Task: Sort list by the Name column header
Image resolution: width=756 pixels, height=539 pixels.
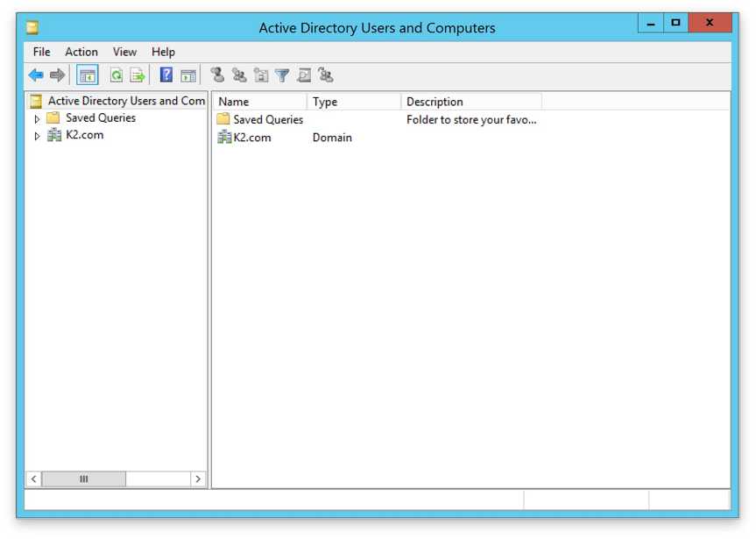Action: pyautogui.click(x=259, y=102)
